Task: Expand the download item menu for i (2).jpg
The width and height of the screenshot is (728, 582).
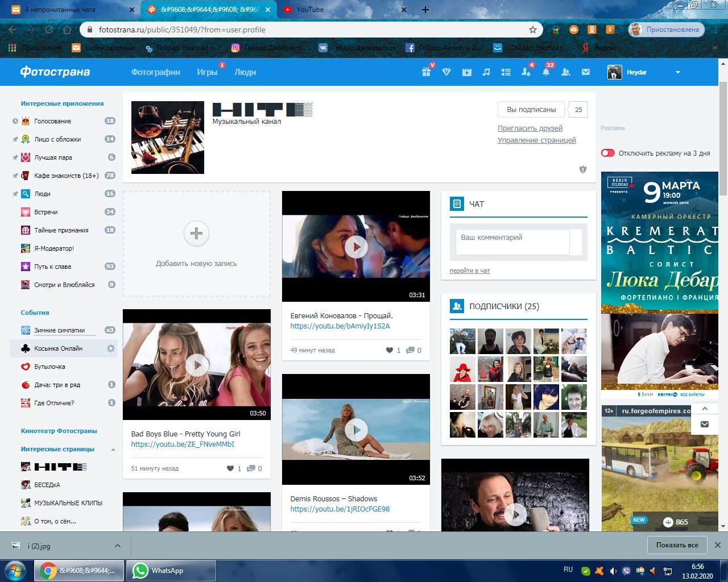Action: coord(117,546)
